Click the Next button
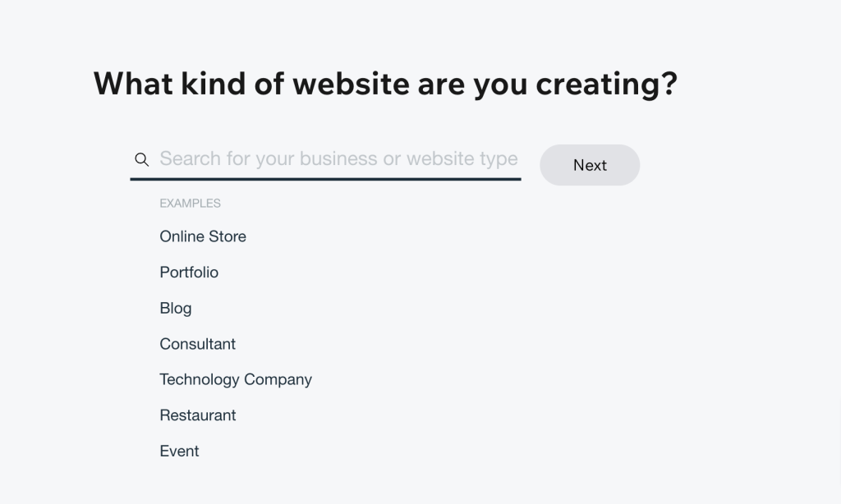Image resolution: width=841 pixels, height=504 pixels. pyautogui.click(x=590, y=165)
